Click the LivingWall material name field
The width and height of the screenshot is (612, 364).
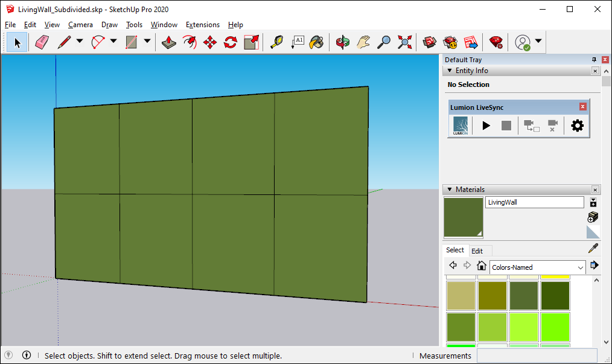pyautogui.click(x=534, y=202)
